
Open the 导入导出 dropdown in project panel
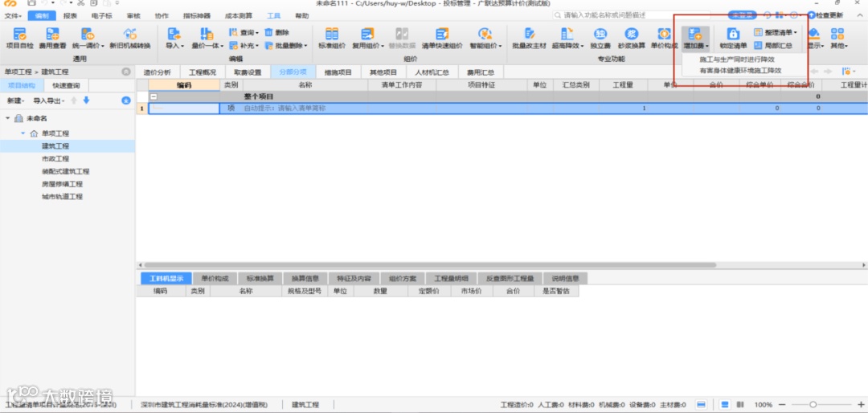point(49,100)
